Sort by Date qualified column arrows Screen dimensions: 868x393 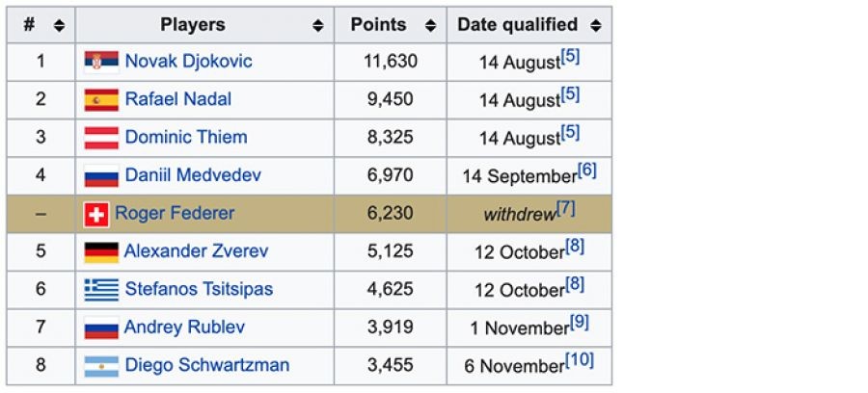[x=595, y=26]
